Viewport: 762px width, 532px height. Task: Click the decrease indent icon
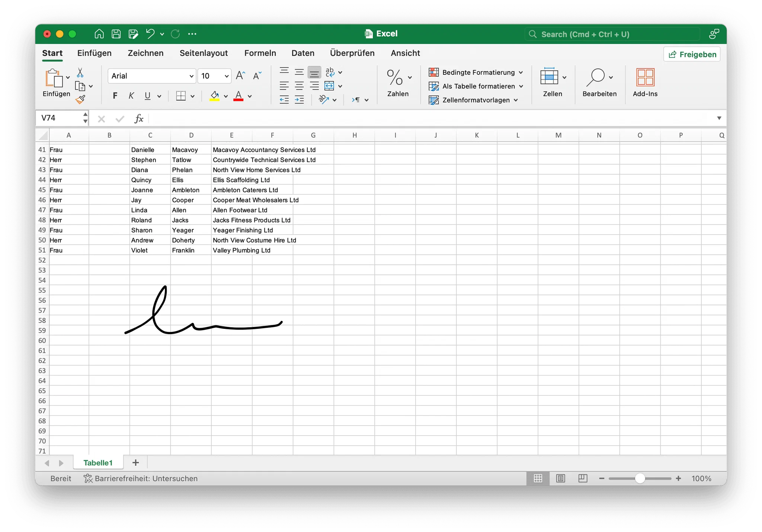(x=284, y=99)
